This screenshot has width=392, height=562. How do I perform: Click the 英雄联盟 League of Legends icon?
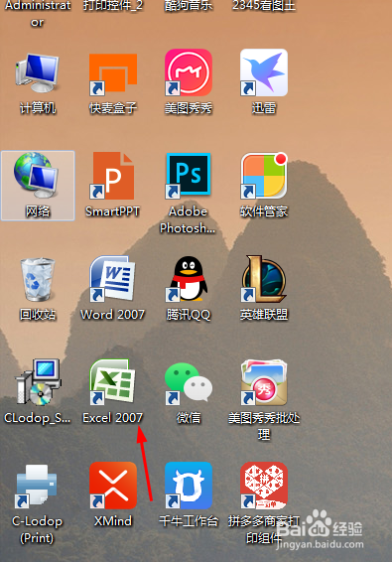click(x=264, y=279)
